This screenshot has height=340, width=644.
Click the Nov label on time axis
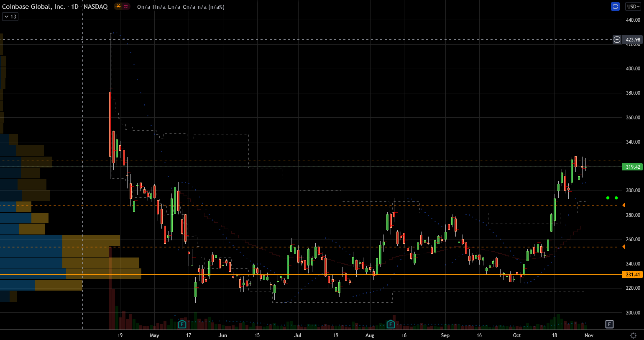tap(589, 335)
